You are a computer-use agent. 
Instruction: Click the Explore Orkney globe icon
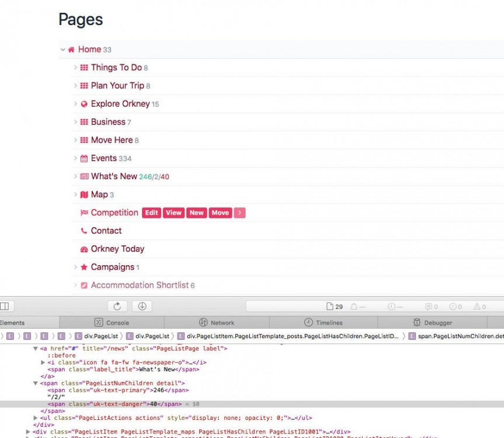coord(84,104)
